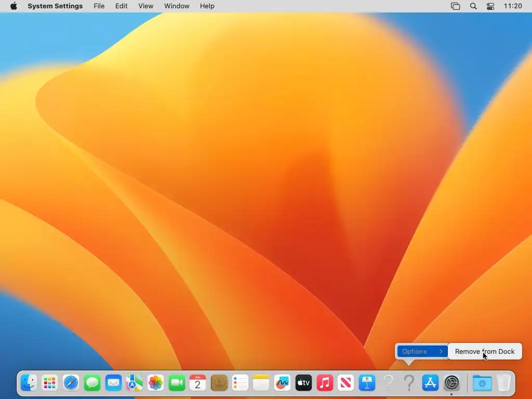532x399 pixels.
Task: Open the System Settings app menu
Action: click(x=55, y=6)
